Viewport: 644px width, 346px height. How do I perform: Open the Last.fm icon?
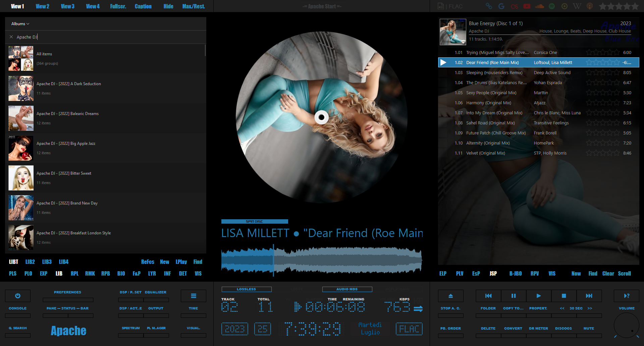pos(514,6)
